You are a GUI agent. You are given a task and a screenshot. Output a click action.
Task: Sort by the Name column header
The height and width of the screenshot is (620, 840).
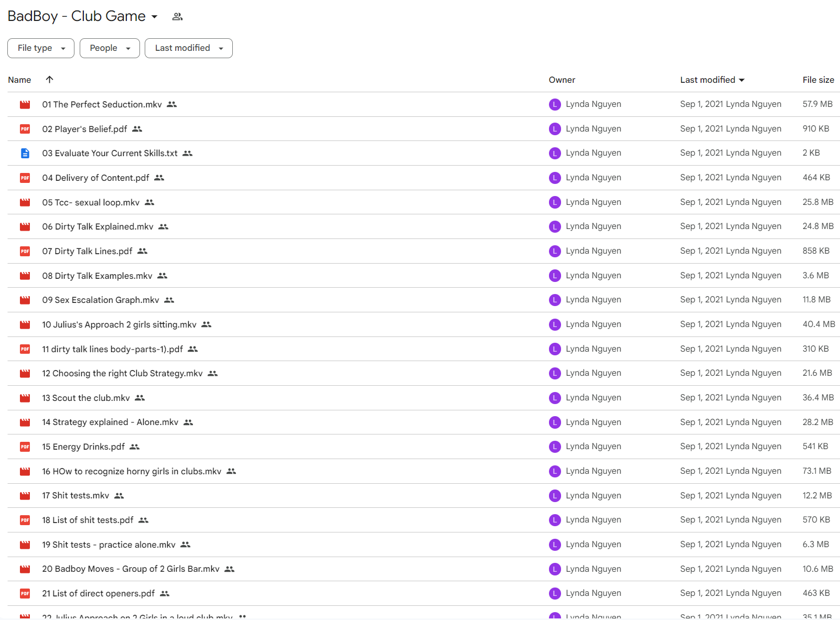click(x=19, y=80)
